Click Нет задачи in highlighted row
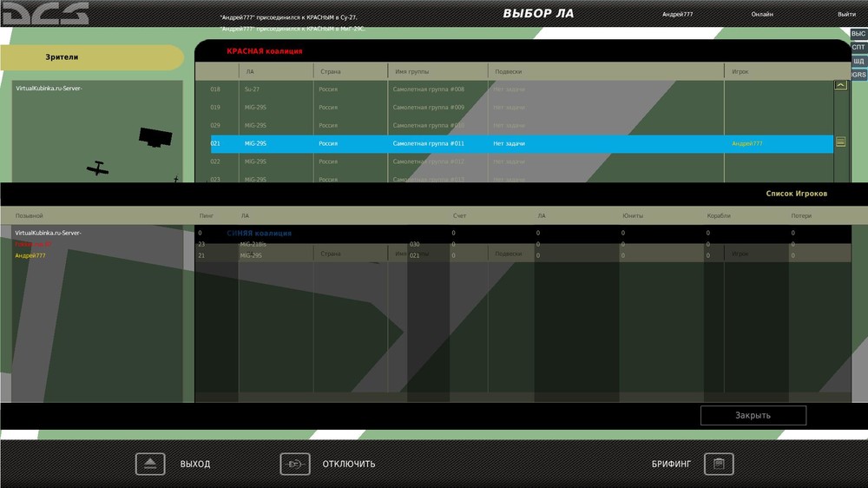Screen dimensions: 868x488 (509, 143)
